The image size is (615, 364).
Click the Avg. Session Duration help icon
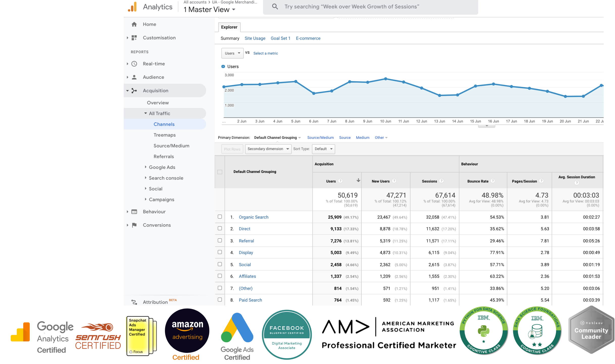577,183
